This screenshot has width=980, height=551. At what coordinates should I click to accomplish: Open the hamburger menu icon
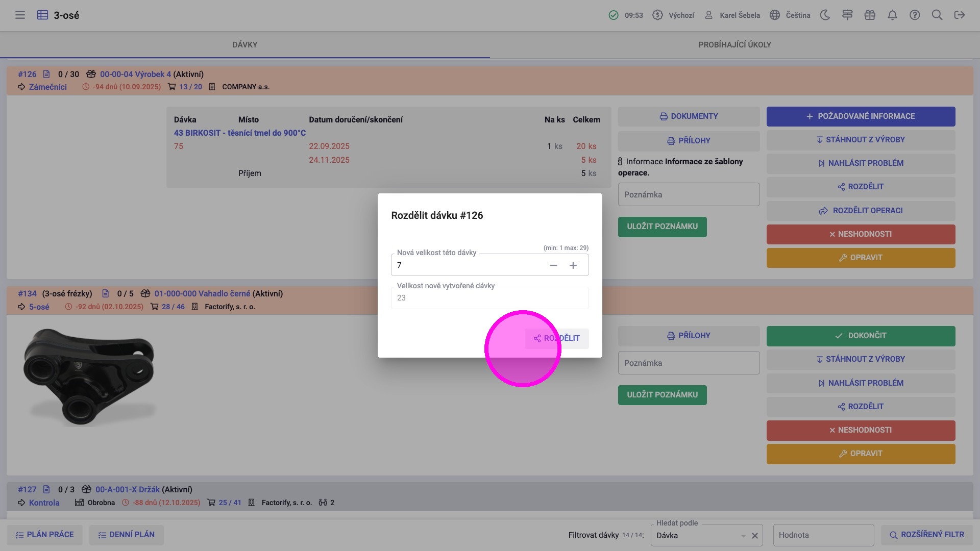pos(20,15)
